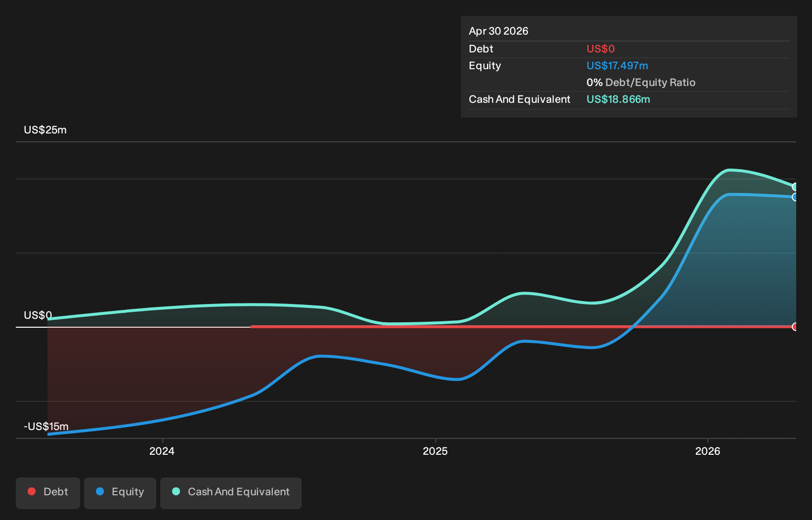The height and width of the screenshot is (520, 812).
Task: Click the teal cash endpoint marker on the chart
Action: [795, 187]
